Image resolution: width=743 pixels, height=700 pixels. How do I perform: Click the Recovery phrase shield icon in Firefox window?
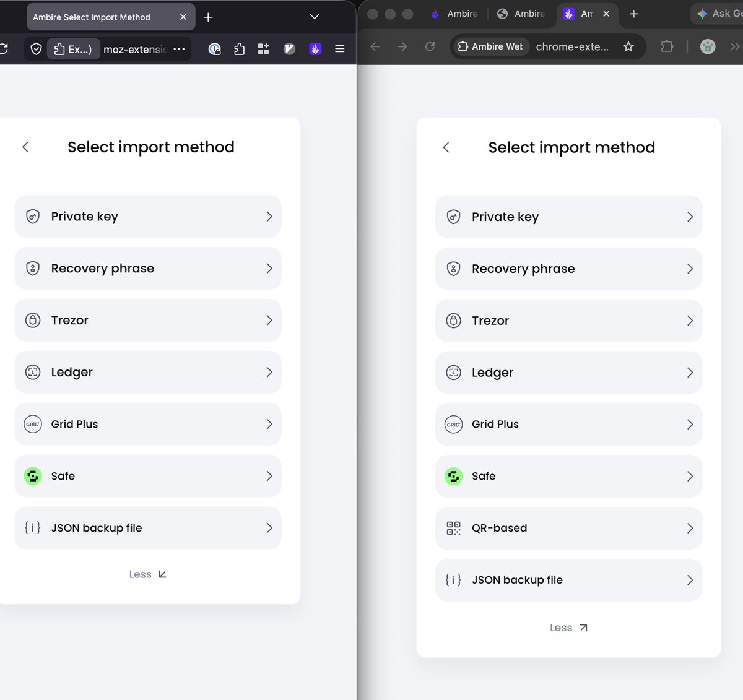pyautogui.click(x=33, y=268)
